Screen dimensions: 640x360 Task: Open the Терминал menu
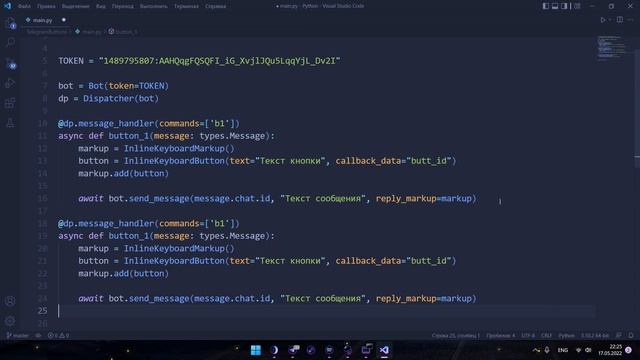186,7
